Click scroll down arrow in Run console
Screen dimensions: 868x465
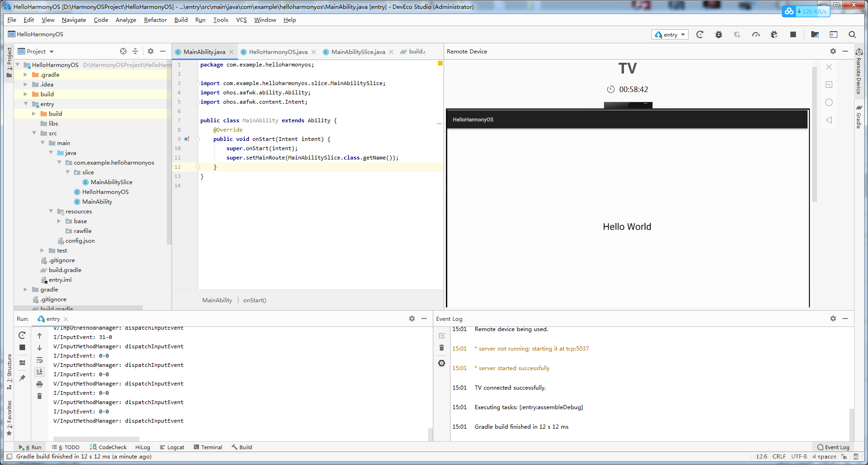[40, 348]
